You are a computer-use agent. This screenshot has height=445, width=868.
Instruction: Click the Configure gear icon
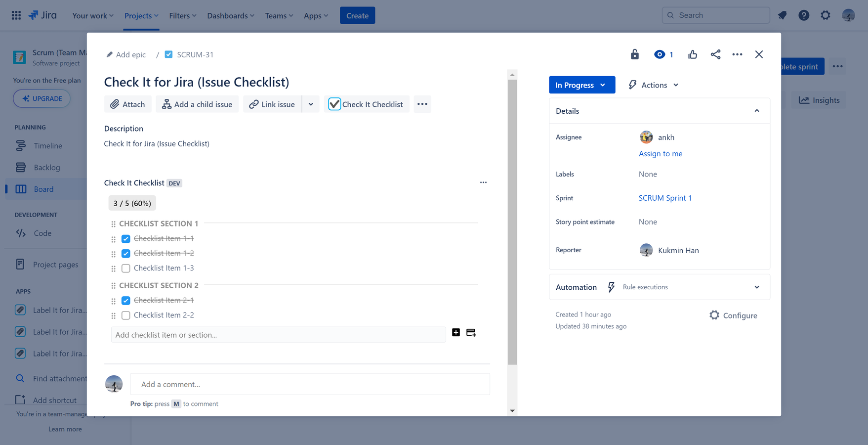click(714, 315)
